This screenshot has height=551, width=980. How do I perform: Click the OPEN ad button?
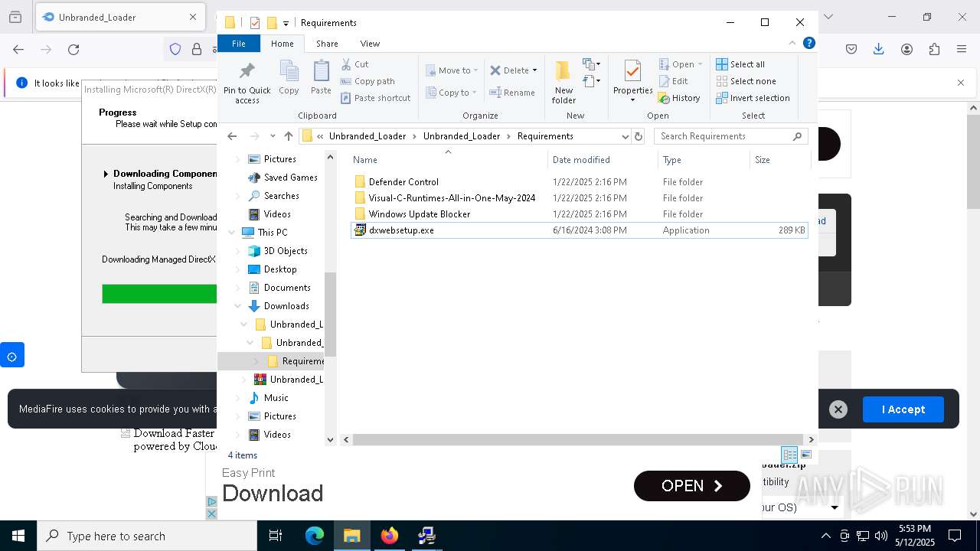692,486
